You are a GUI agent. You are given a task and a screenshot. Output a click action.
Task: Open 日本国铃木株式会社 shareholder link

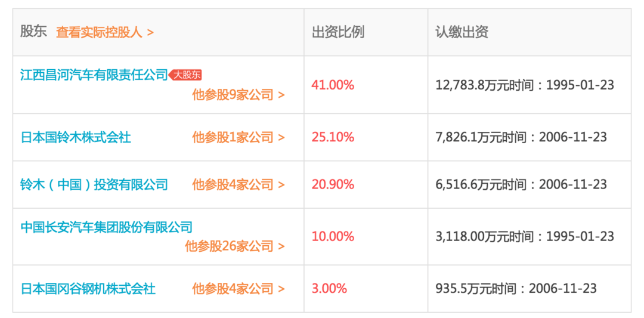[x=76, y=137]
